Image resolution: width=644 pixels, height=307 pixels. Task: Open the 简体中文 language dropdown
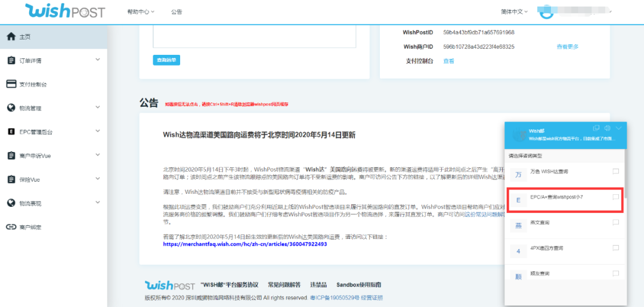pyautogui.click(x=514, y=12)
